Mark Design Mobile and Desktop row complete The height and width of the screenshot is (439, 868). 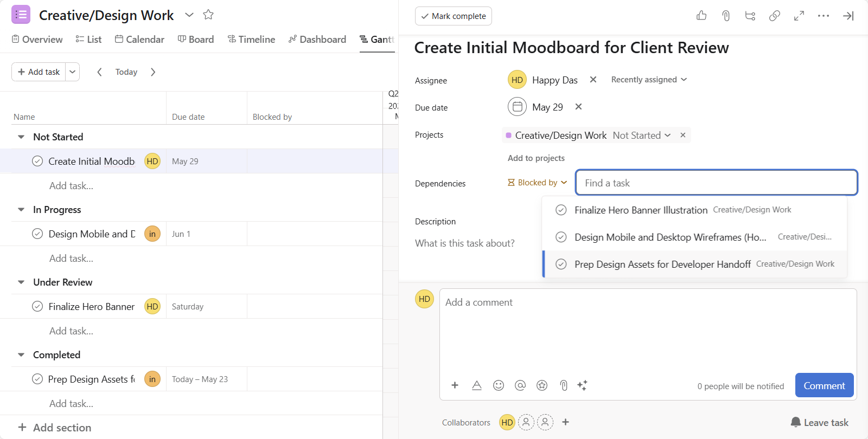tap(37, 234)
